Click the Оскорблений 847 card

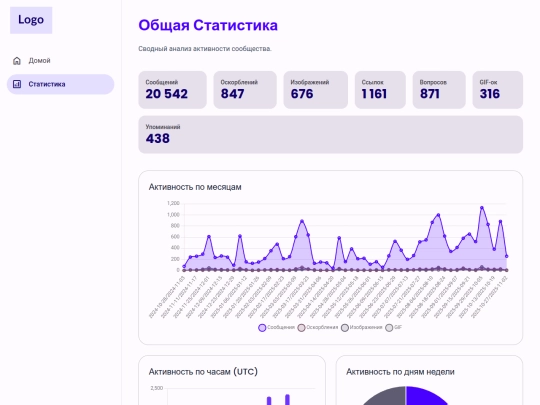pos(245,90)
